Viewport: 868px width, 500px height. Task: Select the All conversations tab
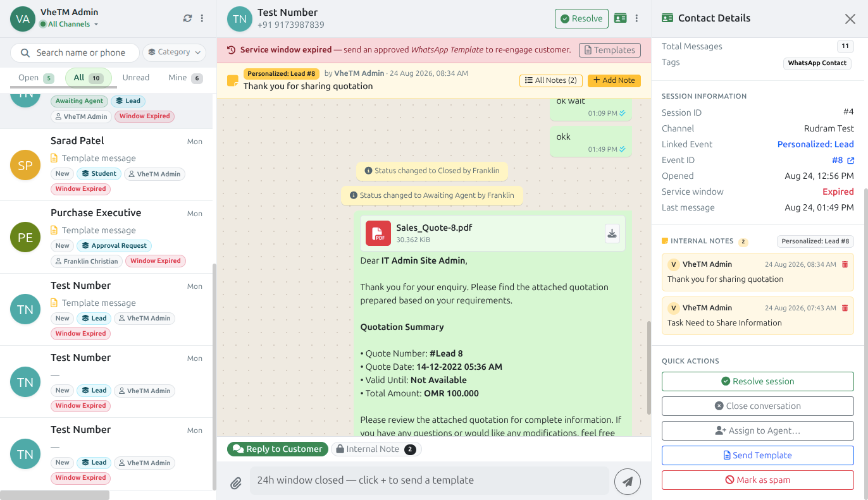pos(89,78)
